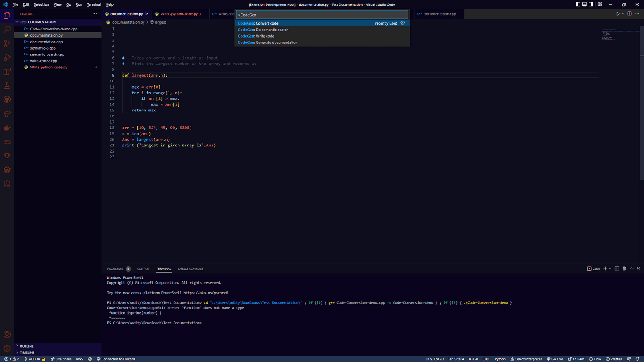Click the command palette input field
Screen dimensions: 644x362
pyautogui.click(x=322, y=15)
